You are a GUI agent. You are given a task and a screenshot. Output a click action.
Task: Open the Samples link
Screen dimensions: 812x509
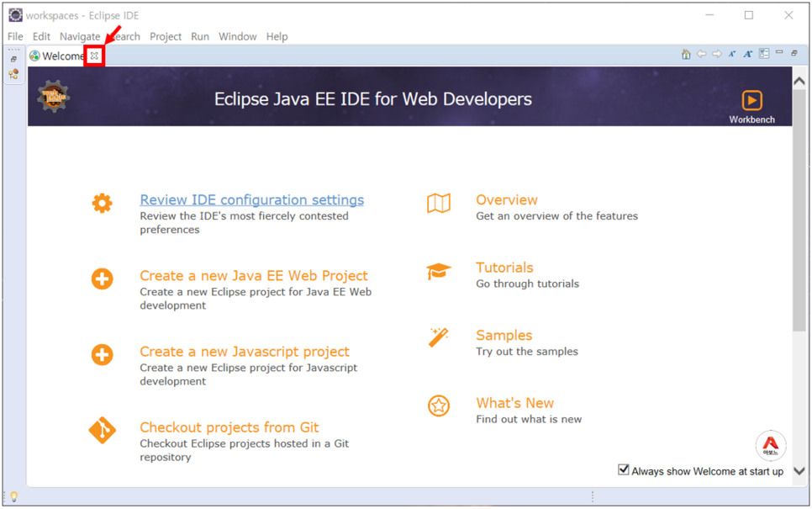tap(504, 336)
